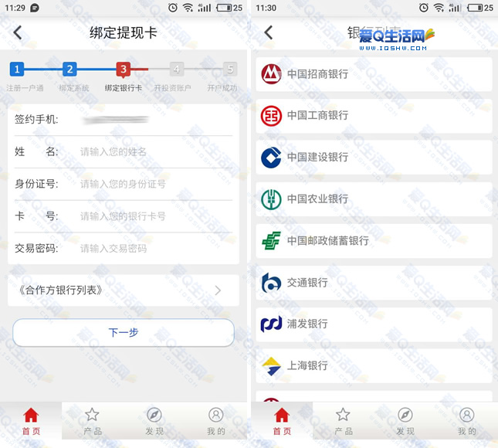
Task: Tap the 下一步 button
Action: 124,333
